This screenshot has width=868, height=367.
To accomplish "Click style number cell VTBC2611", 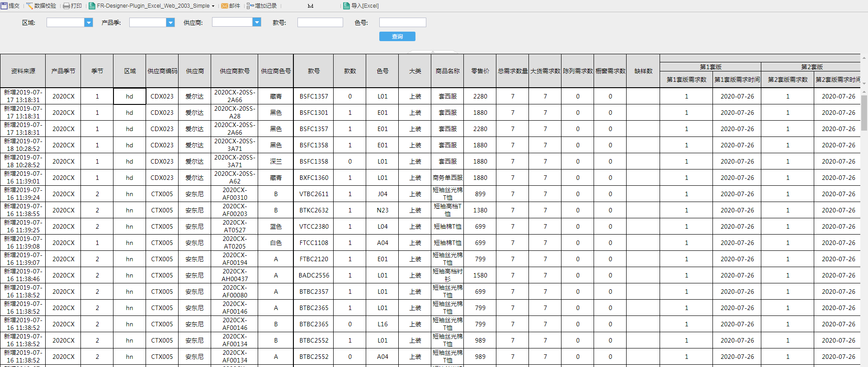I will 314,194.
